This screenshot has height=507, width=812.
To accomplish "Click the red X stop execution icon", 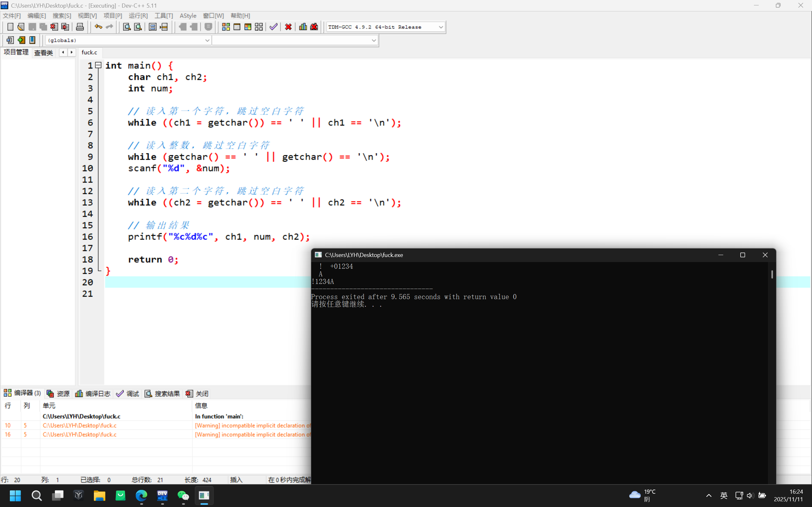I will [x=288, y=27].
